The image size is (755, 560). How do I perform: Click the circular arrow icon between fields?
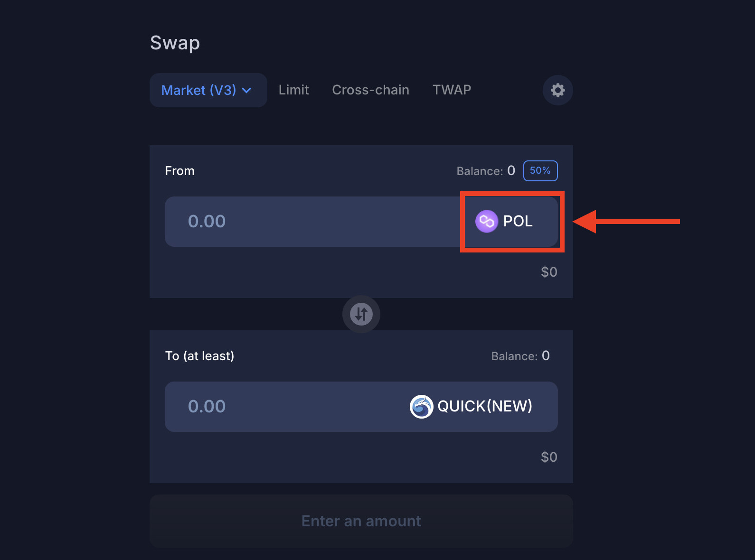(361, 314)
